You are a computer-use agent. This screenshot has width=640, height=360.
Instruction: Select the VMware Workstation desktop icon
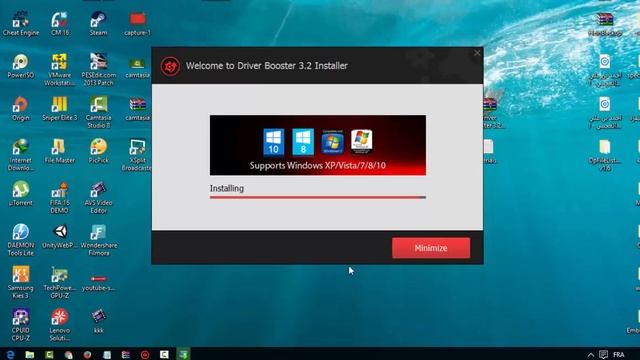click(x=60, y=70)
